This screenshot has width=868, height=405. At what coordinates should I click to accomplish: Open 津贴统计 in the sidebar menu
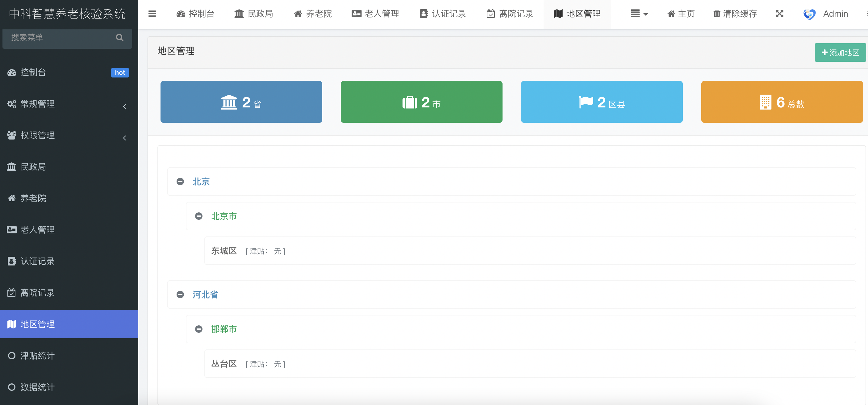(x=37, y=356)
